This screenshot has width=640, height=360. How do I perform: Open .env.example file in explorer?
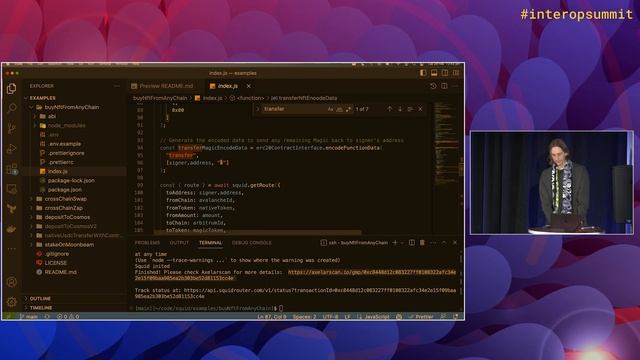point(64,144)
